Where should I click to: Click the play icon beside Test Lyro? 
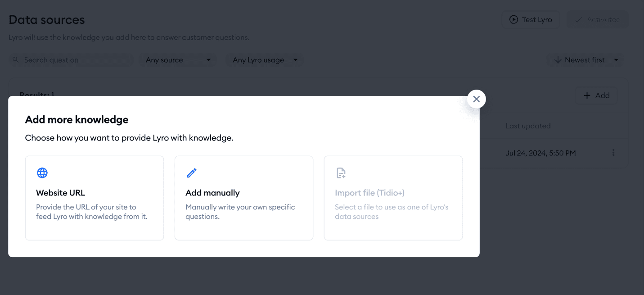tap(513, 20)
